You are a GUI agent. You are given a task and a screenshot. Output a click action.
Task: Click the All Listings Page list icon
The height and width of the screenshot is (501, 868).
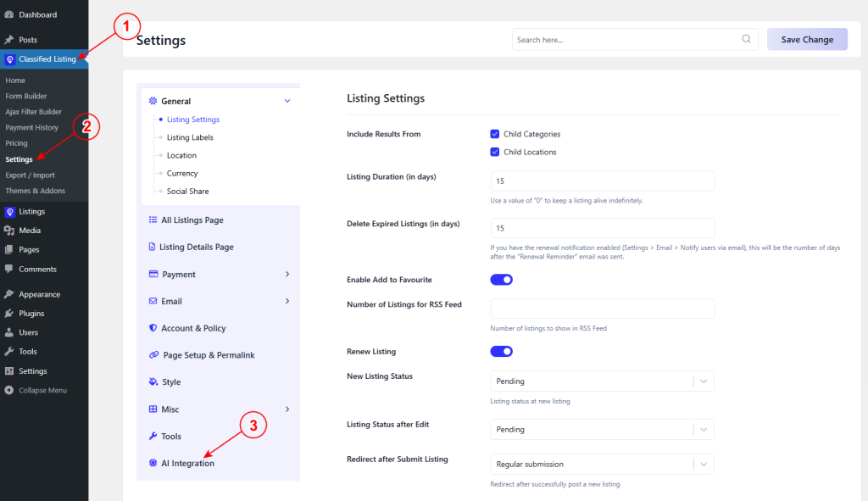[x=153, y=220]
